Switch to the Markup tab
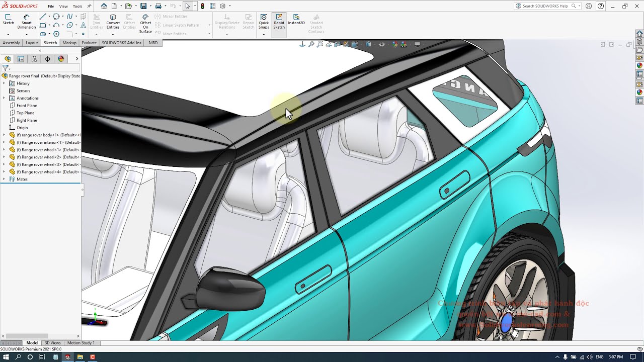 pyautogui.click(x=69, y=43)
